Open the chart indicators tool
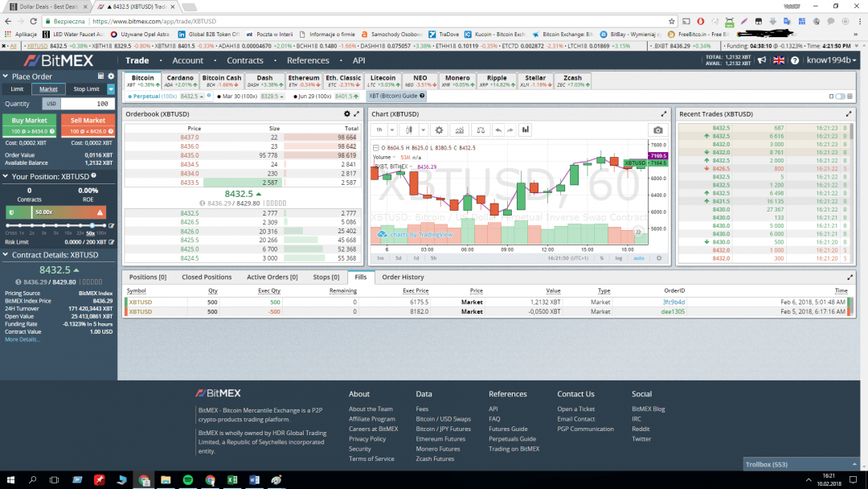 (x=460, y=129)
